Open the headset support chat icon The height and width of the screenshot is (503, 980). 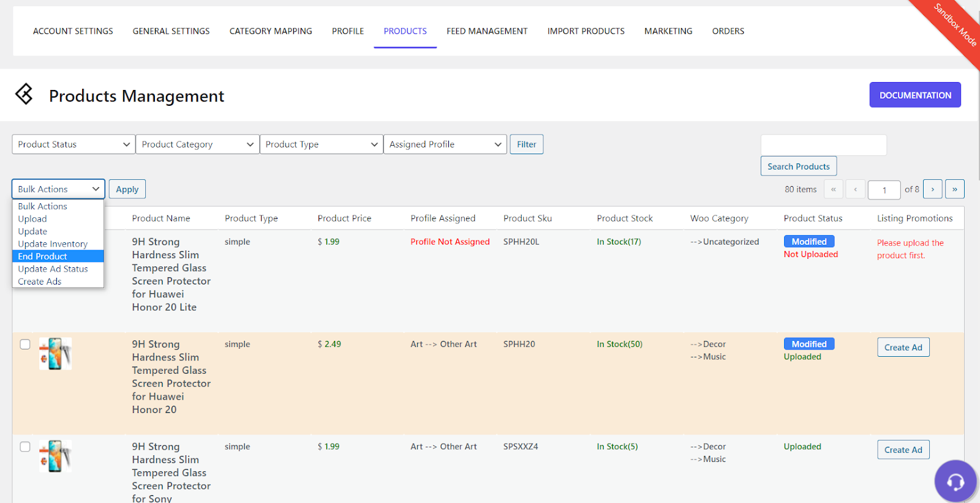click(955, 482)
